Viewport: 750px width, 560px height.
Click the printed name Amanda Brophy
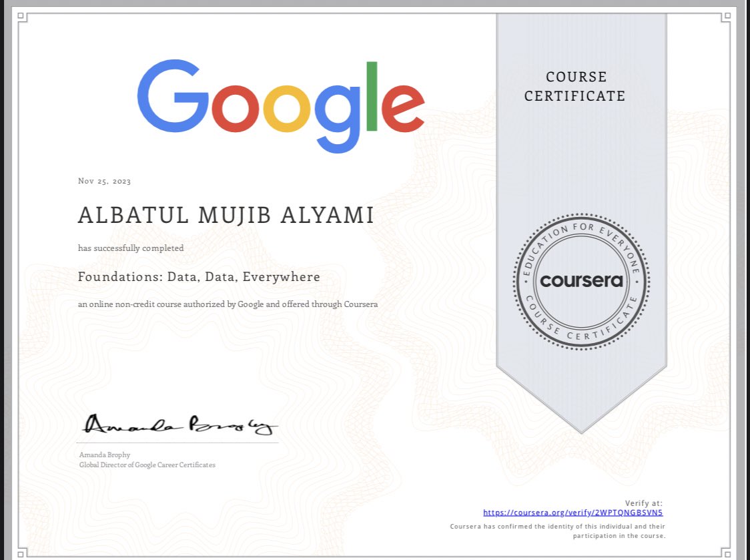pos(105,455)
